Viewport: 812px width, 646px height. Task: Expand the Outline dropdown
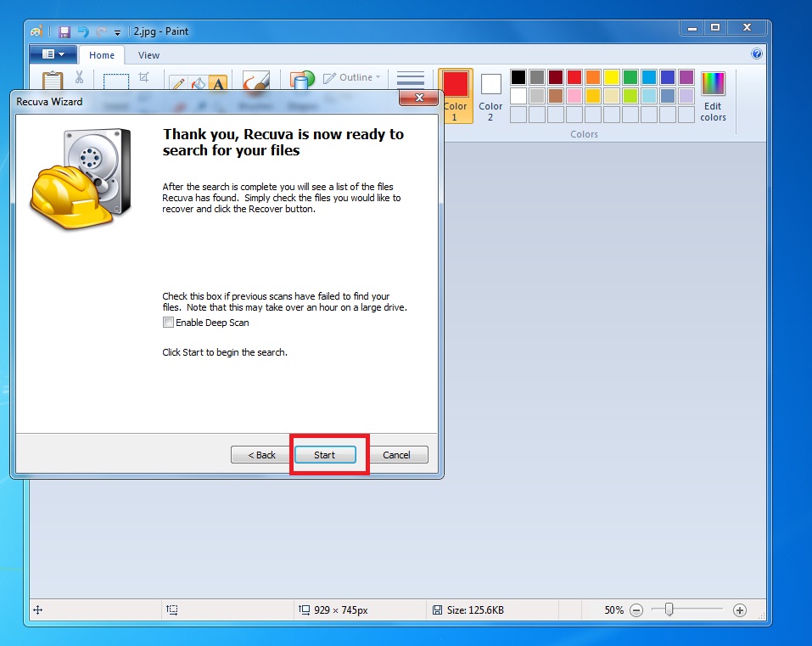click(352, 77)
